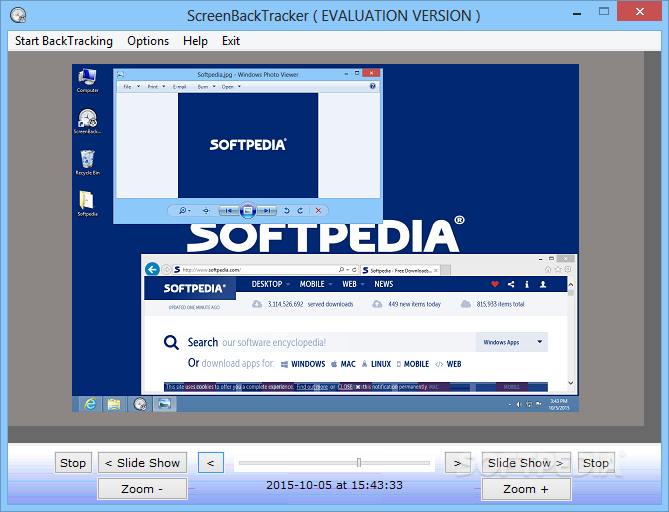Open Burn dropdown in Windows Photo Viewer
Image resolution: width=669 pixels, height=512 pixels.
click(206, 87)
